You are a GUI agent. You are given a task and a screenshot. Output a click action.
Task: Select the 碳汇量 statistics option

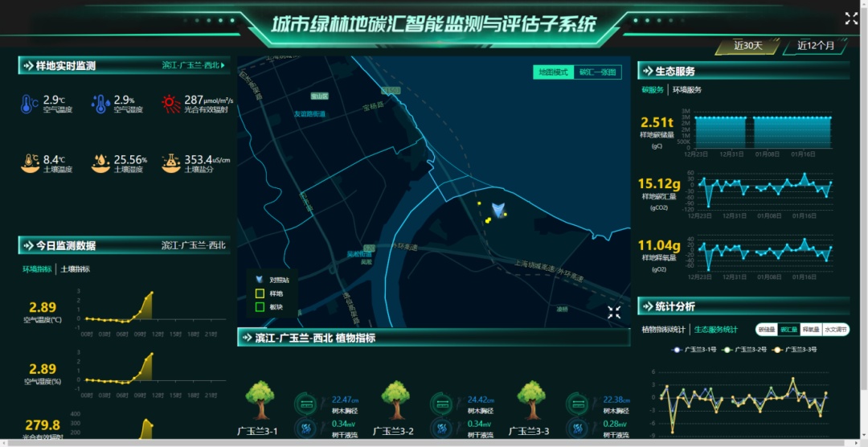point(789,330)
